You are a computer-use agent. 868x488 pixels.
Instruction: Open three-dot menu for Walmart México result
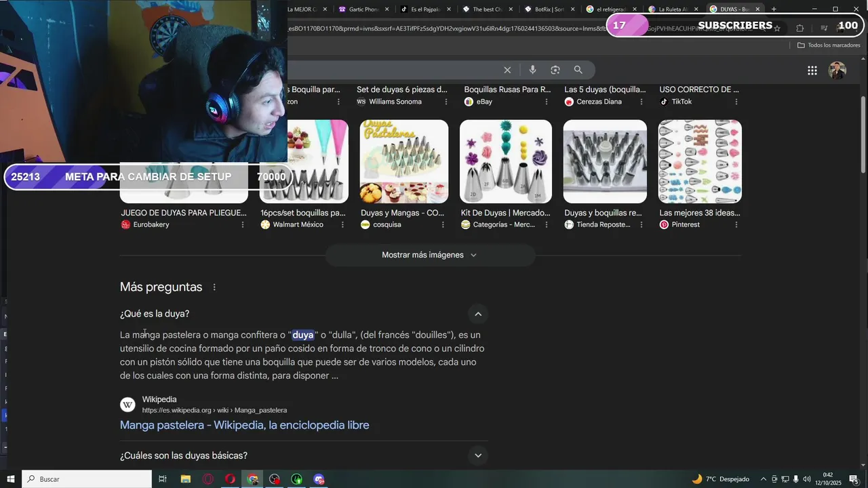tap(343, 224)
